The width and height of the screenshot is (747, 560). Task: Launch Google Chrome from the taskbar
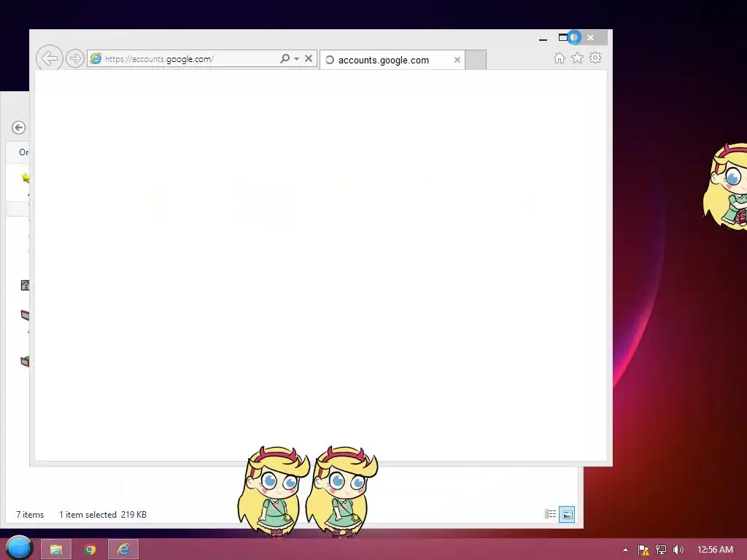click(90, 550)
